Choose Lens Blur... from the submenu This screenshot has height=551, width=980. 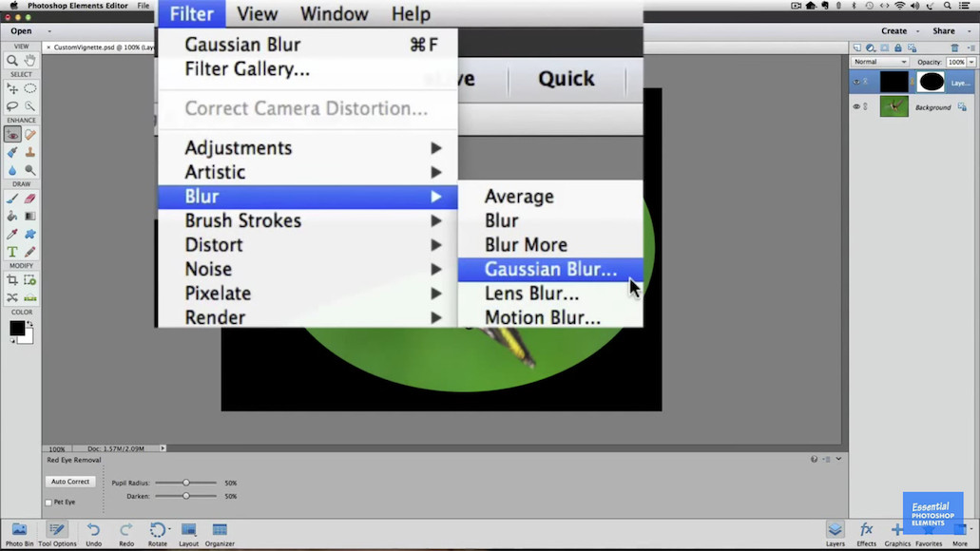pyautogui.click(x=550, y=294)
